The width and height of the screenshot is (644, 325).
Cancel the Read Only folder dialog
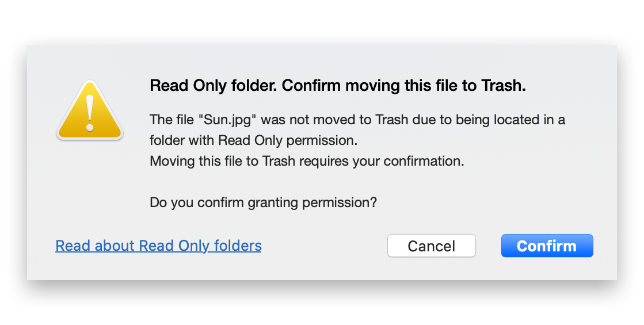pyautogui.click(x=431, y=246)
